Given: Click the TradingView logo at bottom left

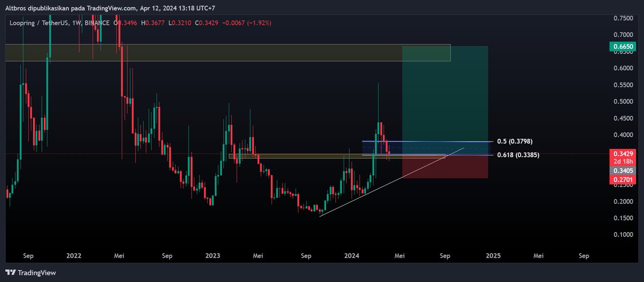Looking at the screenshot, I should pyautogui.click(x=31, y=272).
